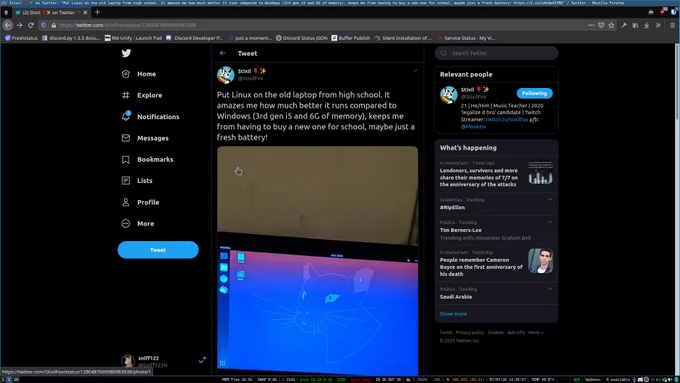The height and width of the screenshot is (383, 680).
Task: Expand the More footer dropdown
Action: (536, 333)
